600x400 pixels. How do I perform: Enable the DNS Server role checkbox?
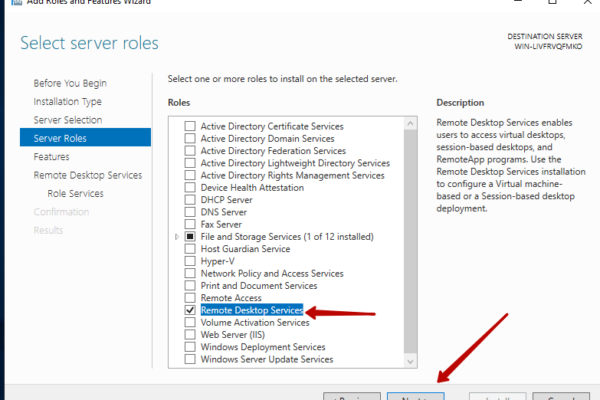click(x=190, y=212)
